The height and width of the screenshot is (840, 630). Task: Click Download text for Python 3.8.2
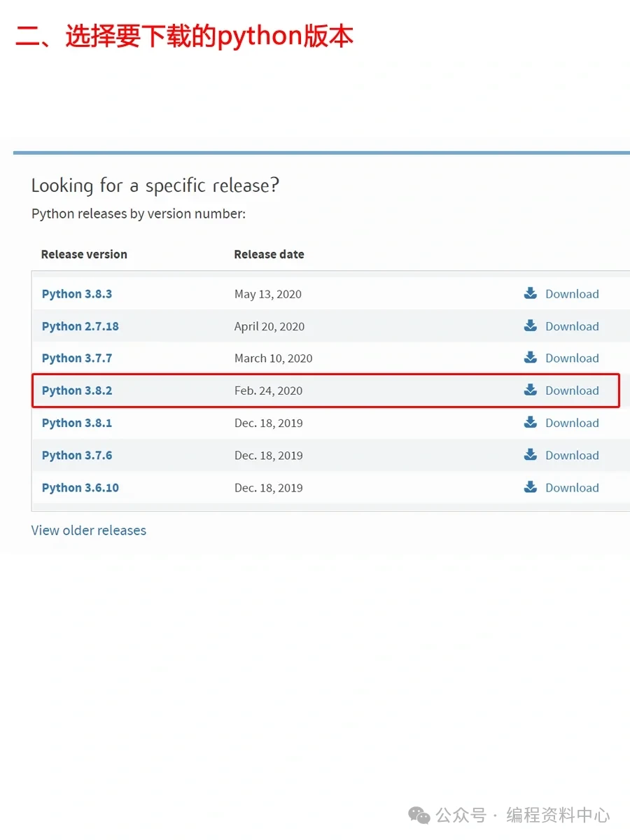coord(572,391)
